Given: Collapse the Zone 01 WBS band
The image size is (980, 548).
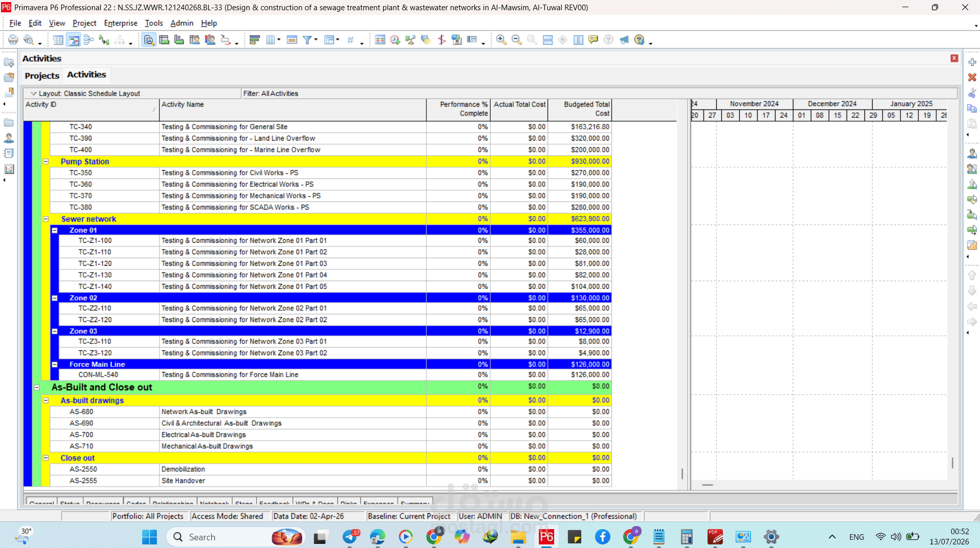Looking at the screenshot, I should [x=54, y=231].
